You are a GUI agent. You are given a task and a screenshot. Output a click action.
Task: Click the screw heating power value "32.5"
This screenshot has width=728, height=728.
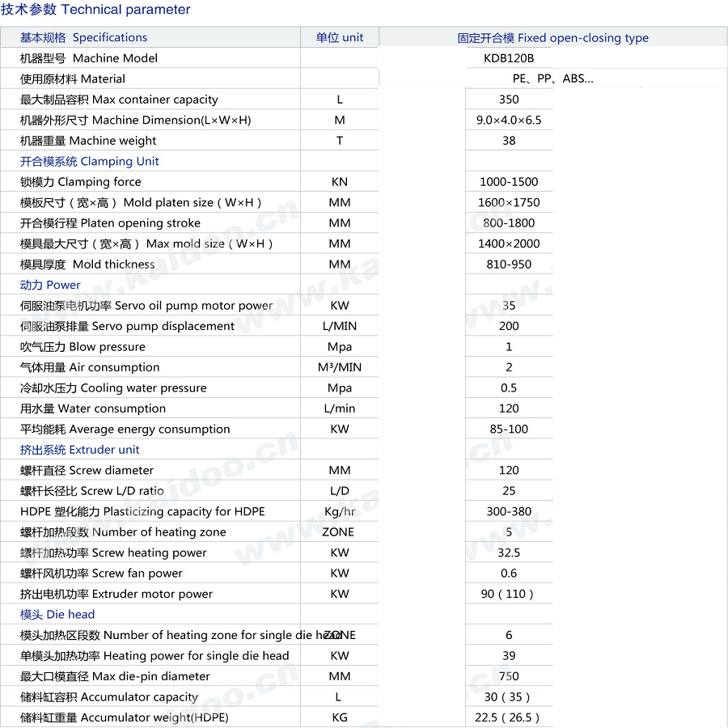[x=509, y=553]
